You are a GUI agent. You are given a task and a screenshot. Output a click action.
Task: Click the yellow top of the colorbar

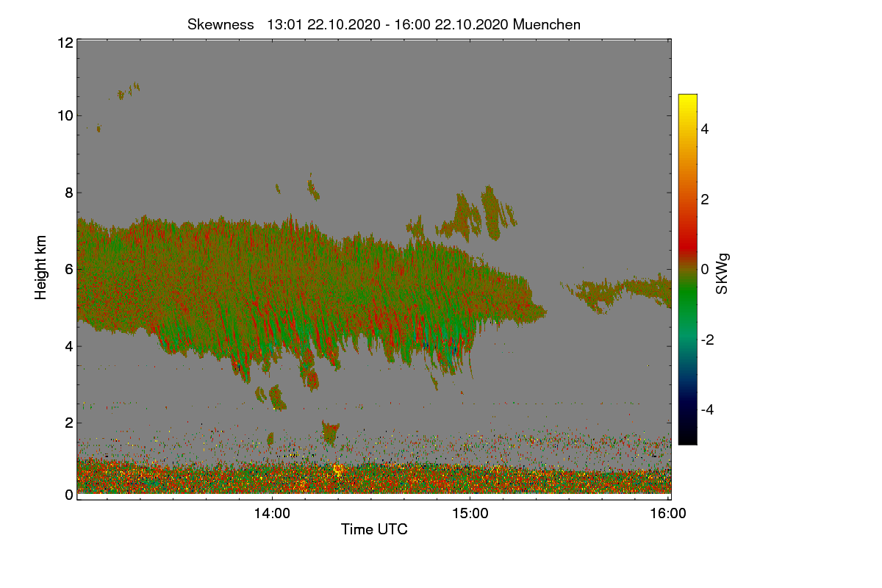[687, 100]
